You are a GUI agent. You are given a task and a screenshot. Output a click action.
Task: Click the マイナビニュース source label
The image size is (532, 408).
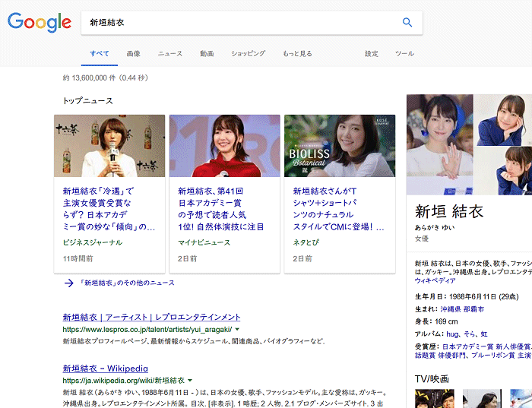coord(204,242)
